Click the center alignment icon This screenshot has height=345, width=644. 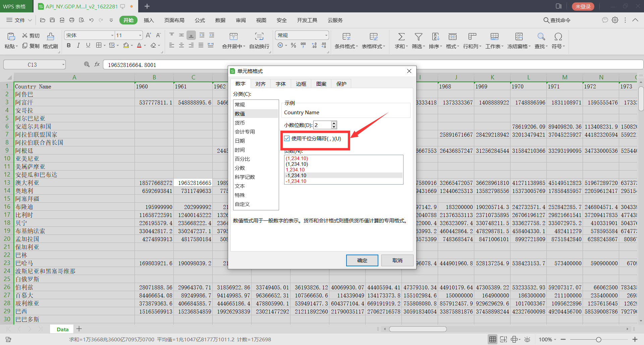pos(181,45)
